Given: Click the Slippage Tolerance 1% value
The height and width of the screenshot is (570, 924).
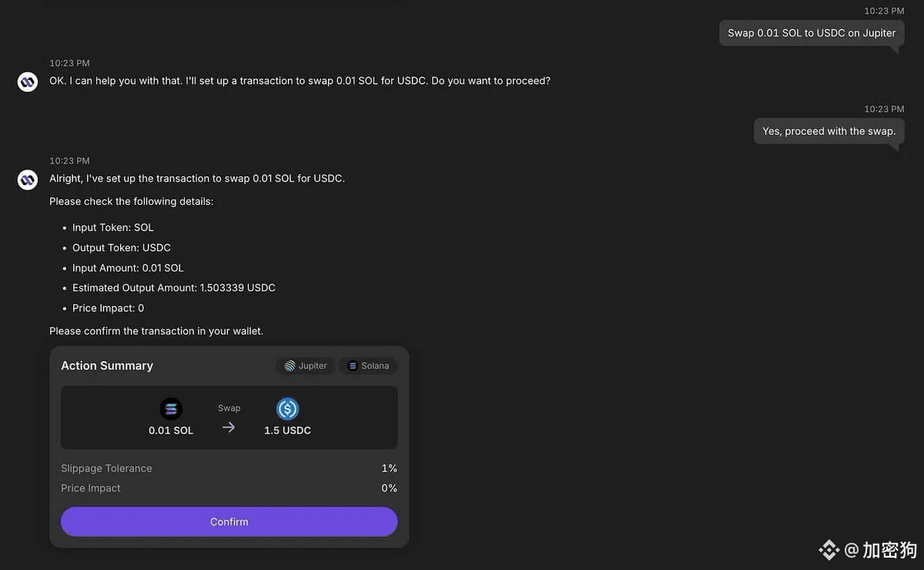Looking at the screenshot, I should [389, 468].
